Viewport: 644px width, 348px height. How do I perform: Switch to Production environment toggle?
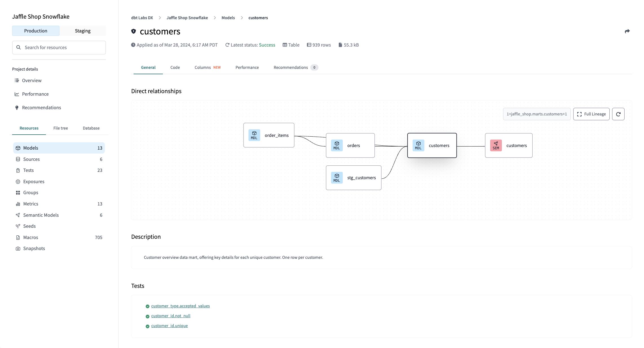[36, 30]
